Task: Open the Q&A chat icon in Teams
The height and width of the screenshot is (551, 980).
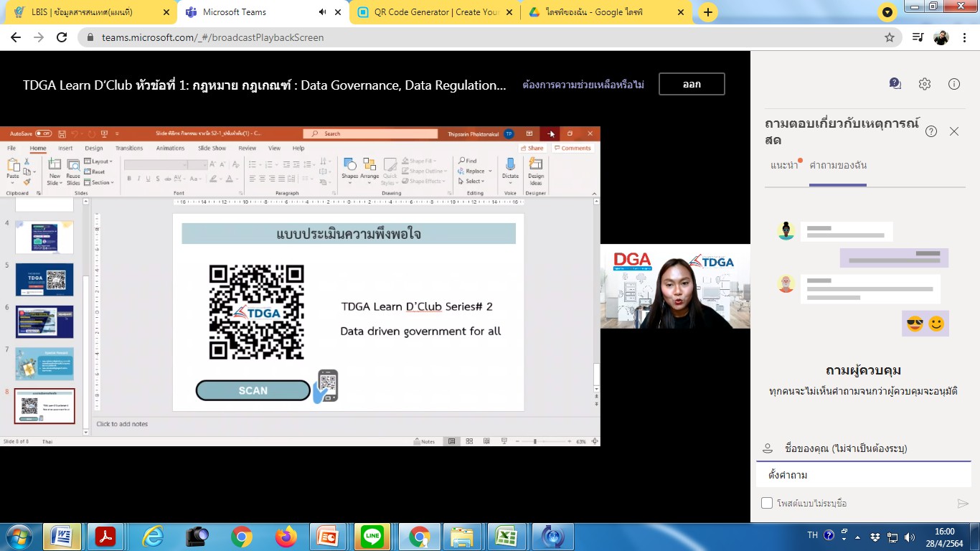Action: click(895, 84)
